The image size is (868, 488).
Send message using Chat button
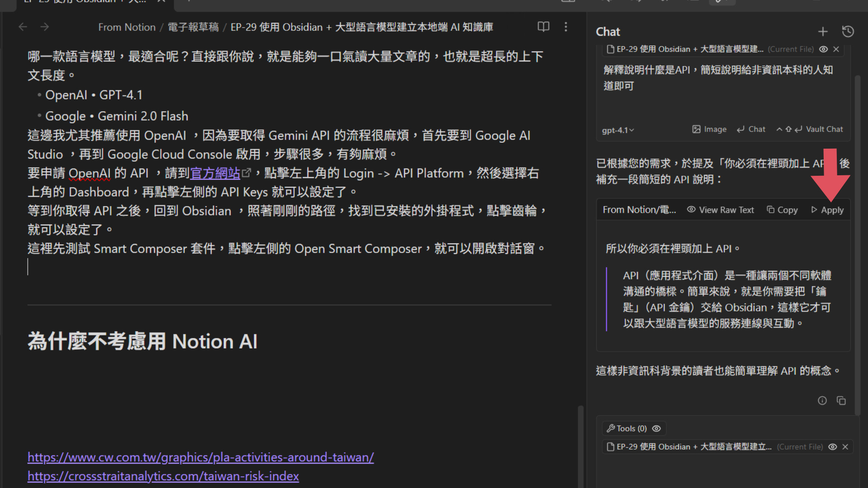[x=751, y=129]
